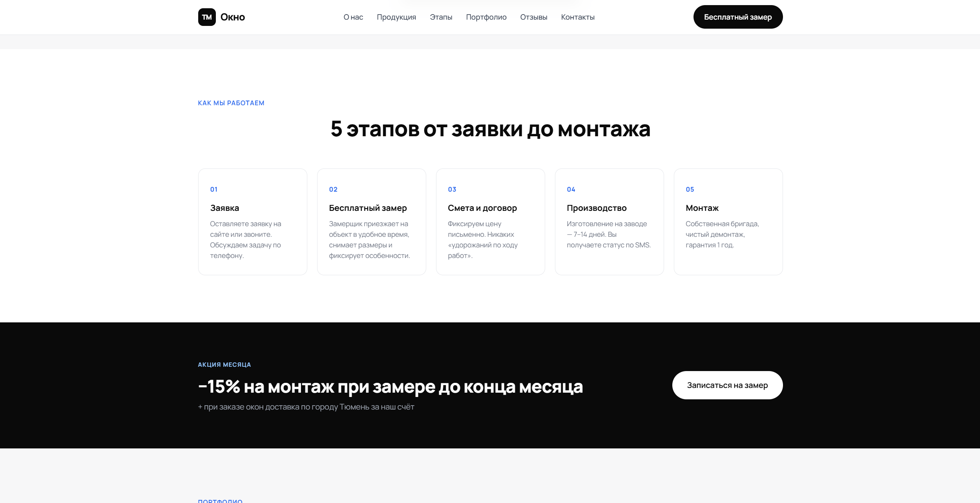Click the TM logo icon
980x503 pixels.
pos(207,17)
